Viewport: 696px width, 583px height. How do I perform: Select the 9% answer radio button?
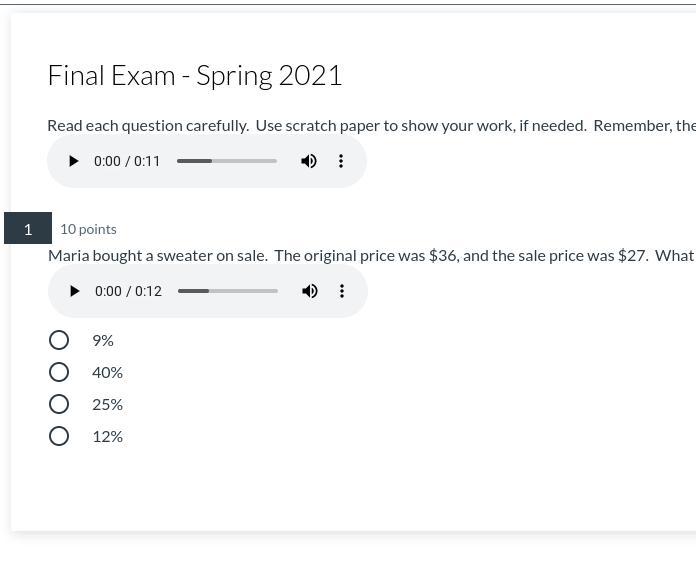59,340
